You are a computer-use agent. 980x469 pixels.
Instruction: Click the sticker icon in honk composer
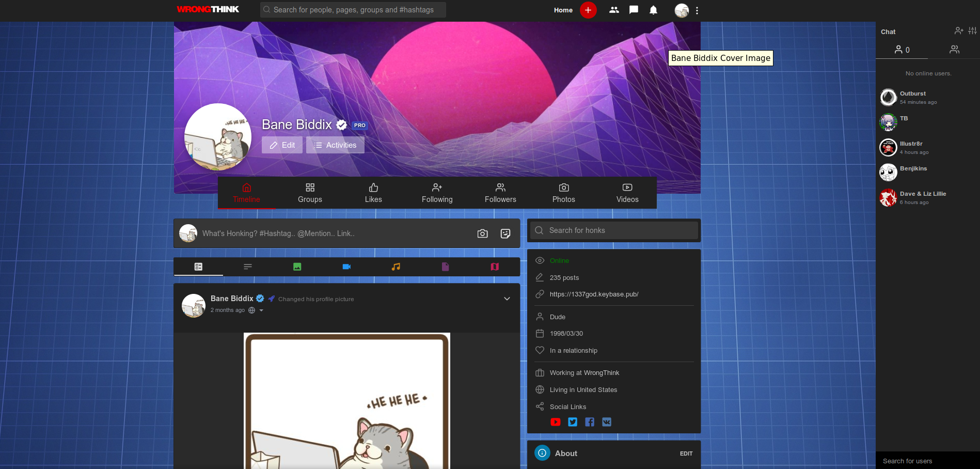[505, 233]
